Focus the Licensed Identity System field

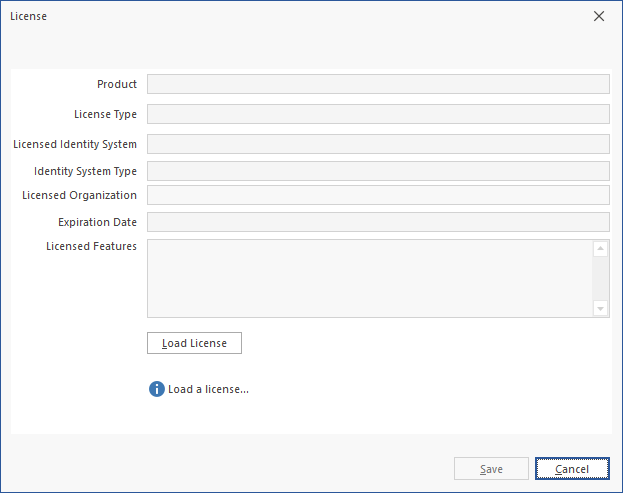378,144
